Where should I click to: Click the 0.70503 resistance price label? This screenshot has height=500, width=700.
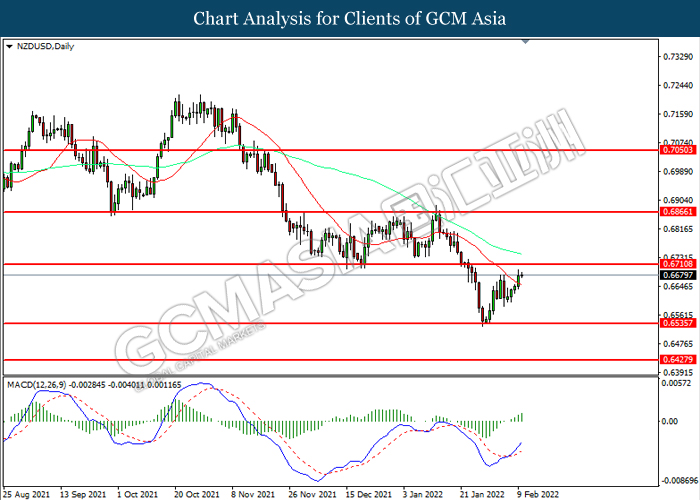678,150
